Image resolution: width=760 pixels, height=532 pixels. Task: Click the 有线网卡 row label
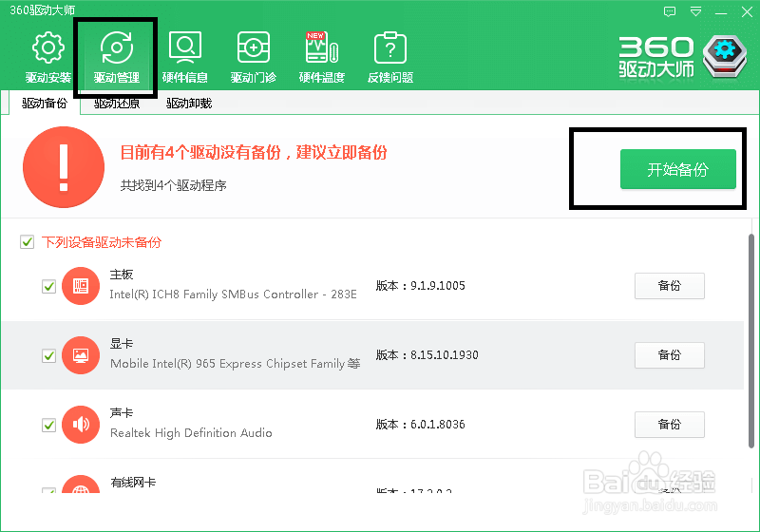133,482
